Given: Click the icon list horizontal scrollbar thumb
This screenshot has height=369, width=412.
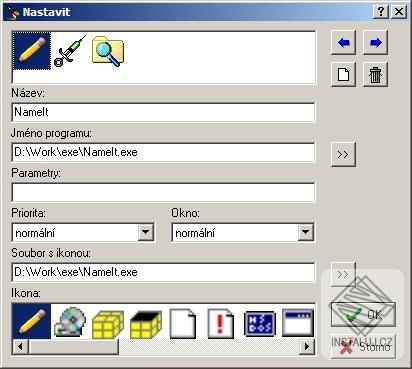Looking at the screenshot, I should click(74, 347).
